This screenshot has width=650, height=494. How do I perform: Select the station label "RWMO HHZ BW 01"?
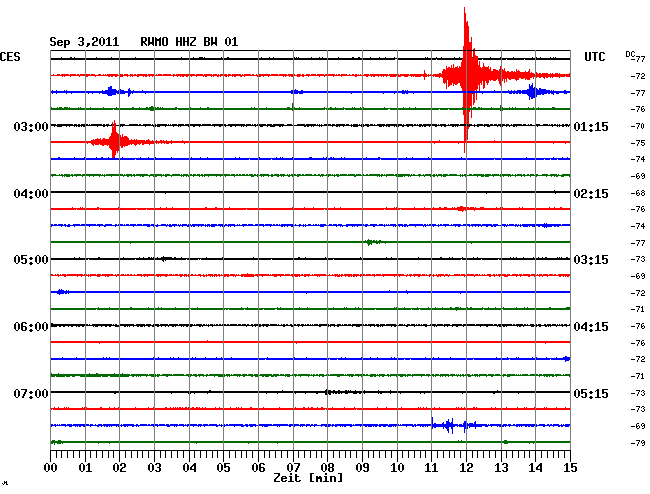(x=189, y=42)
